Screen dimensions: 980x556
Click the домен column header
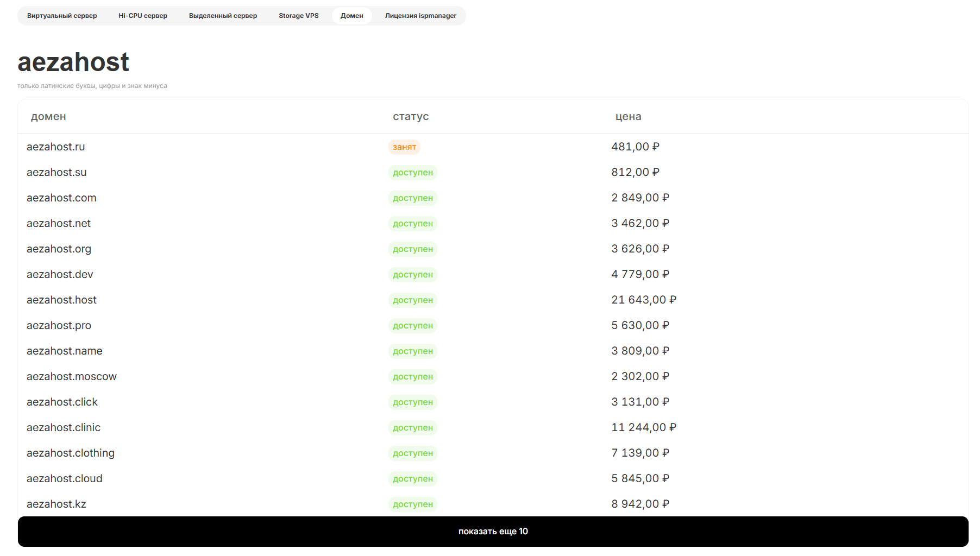tap(48, 117)
